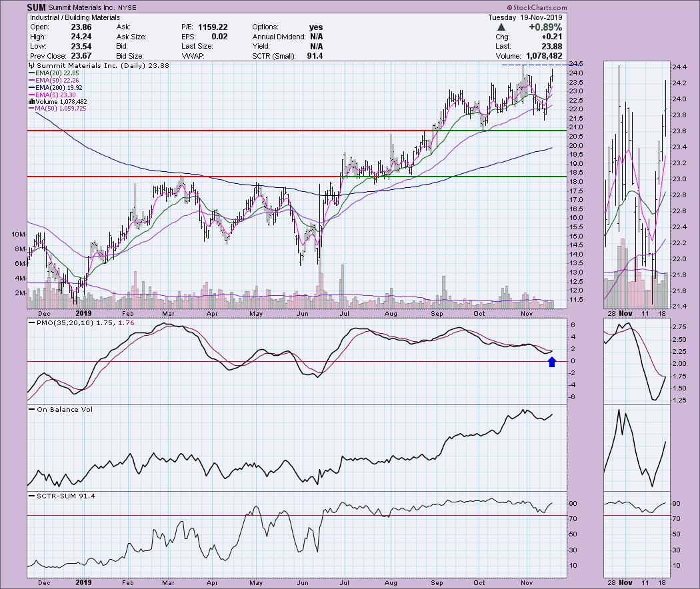700x589 pixels.
Task: Click the Volume value 1,078,482 in header
Action: click(x=544, y=56)
